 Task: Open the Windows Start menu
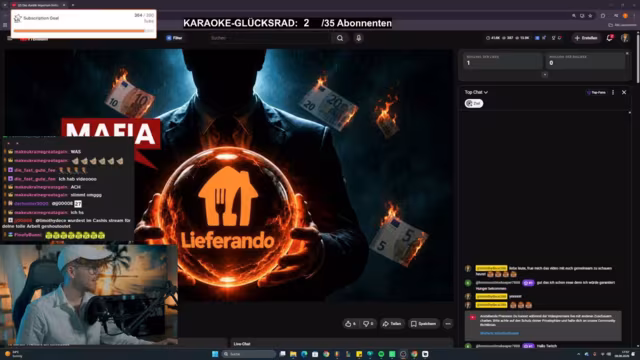(x=215, y=354)
